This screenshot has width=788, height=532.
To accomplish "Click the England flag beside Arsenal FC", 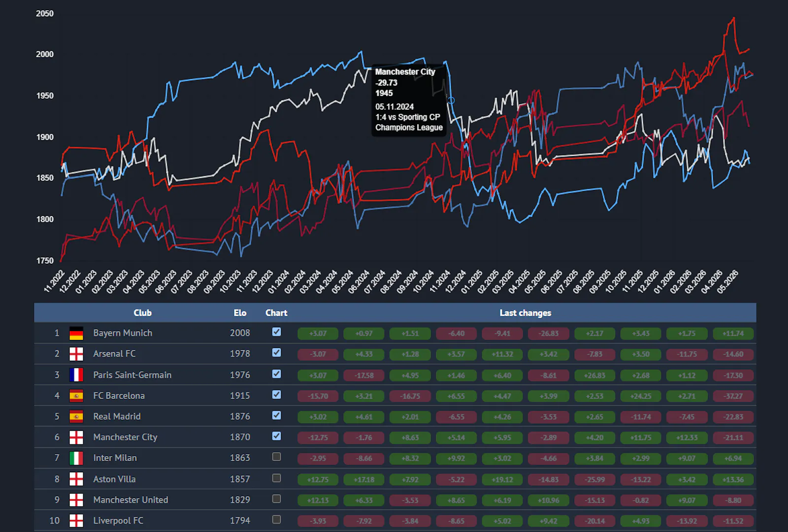I will (x=76, y=354).
